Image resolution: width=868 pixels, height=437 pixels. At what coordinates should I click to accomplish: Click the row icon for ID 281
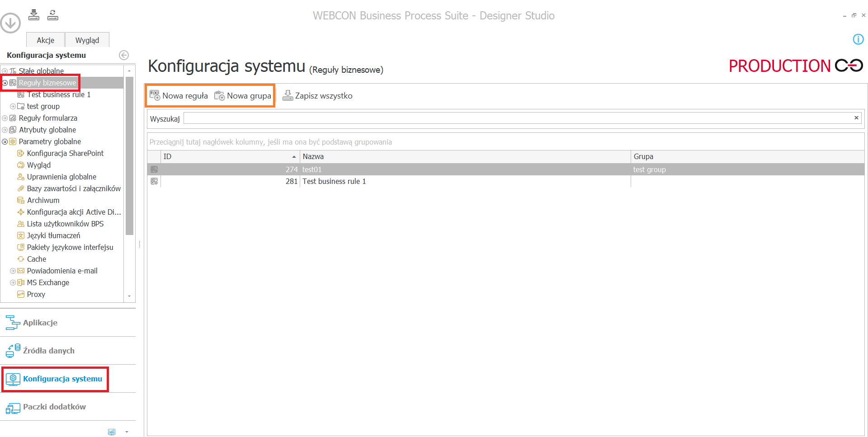click(x=154, y=181)
